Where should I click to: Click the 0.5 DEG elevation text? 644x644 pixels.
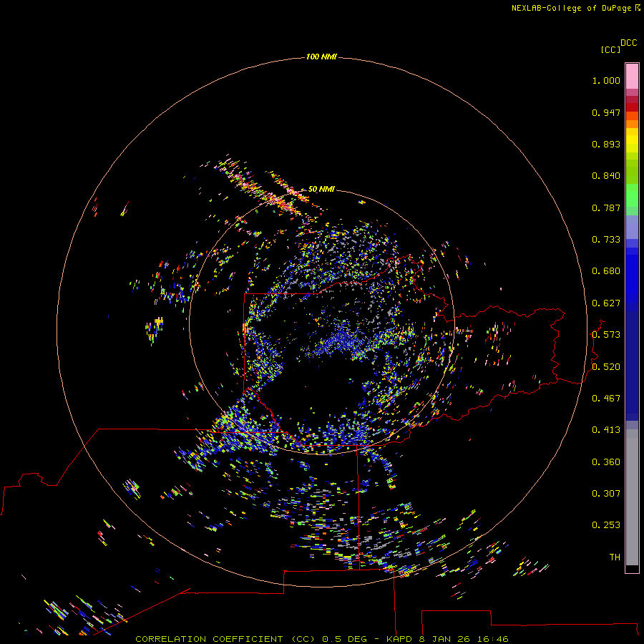pos(345,639)
